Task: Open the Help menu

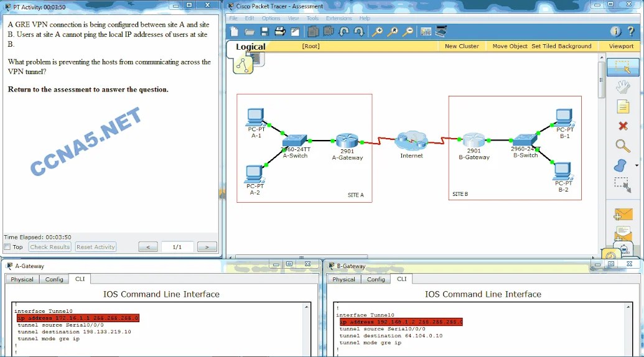Action: (x=365, y=18)
